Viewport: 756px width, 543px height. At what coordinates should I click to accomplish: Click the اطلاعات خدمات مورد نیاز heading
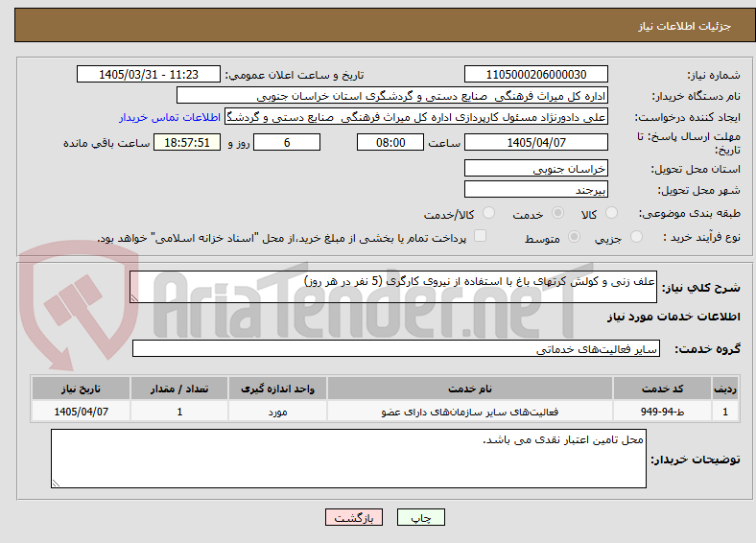[x=673, y=317]
